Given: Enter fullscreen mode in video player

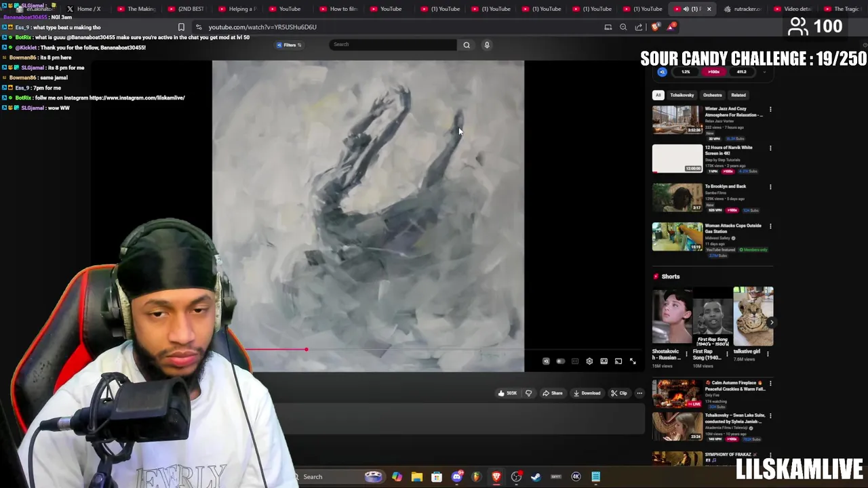Looking at the screenshot, I should tap(633, 361).
